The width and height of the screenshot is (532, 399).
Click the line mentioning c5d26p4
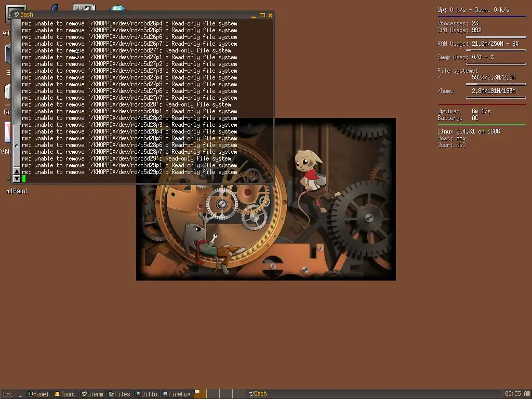click(129, 23)
